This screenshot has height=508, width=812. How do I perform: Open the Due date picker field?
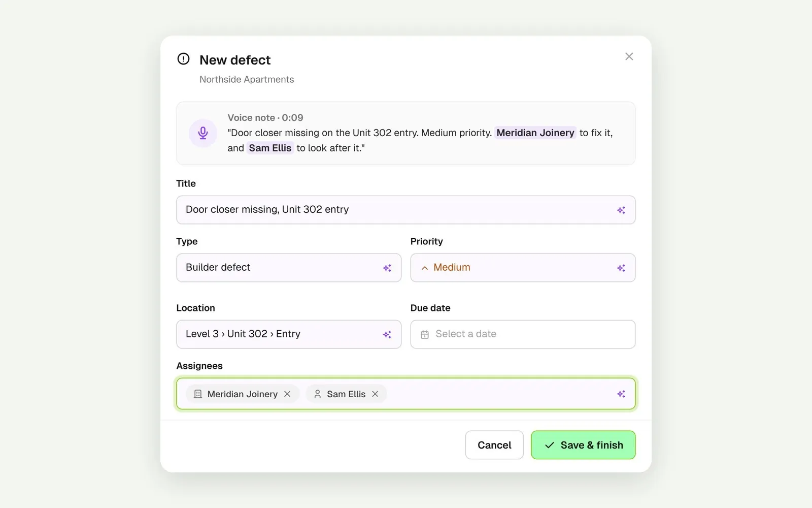(523, 334)
